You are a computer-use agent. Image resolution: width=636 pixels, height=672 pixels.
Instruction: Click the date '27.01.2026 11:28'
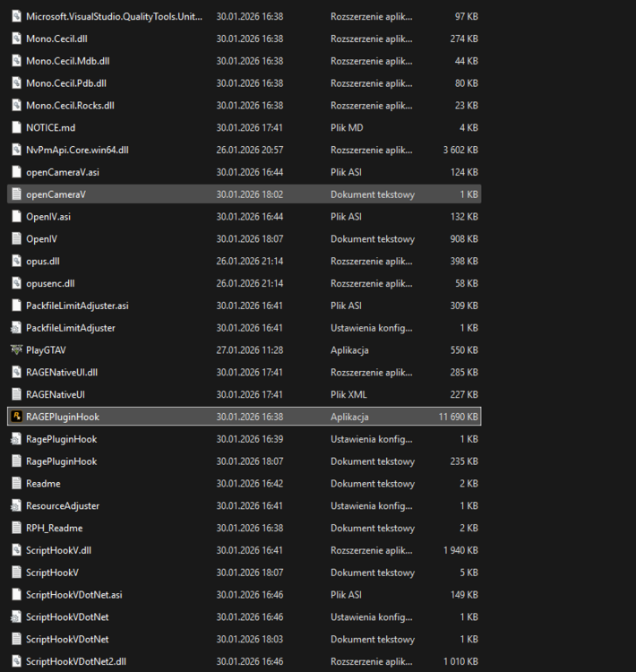tap(249, 349)
